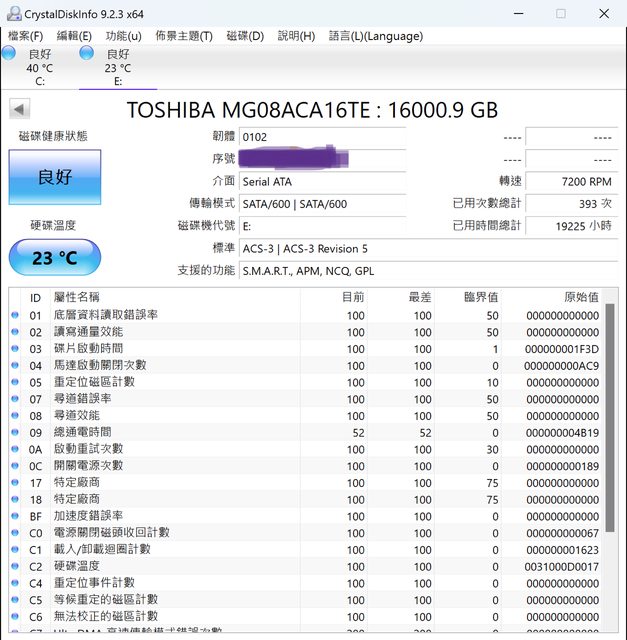
Task: Select the 碟片啟動時間 attribute row
Action: pyautogui.click(x=306, y=349)
